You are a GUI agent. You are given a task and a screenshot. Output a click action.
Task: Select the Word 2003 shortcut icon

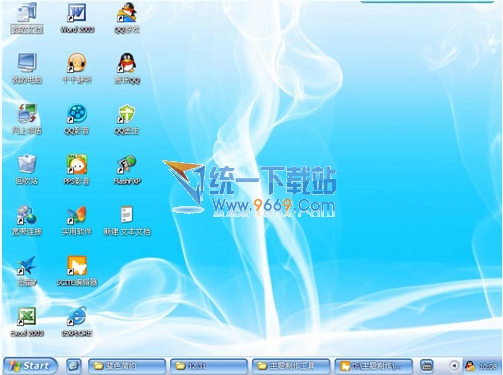click(77, 18)
